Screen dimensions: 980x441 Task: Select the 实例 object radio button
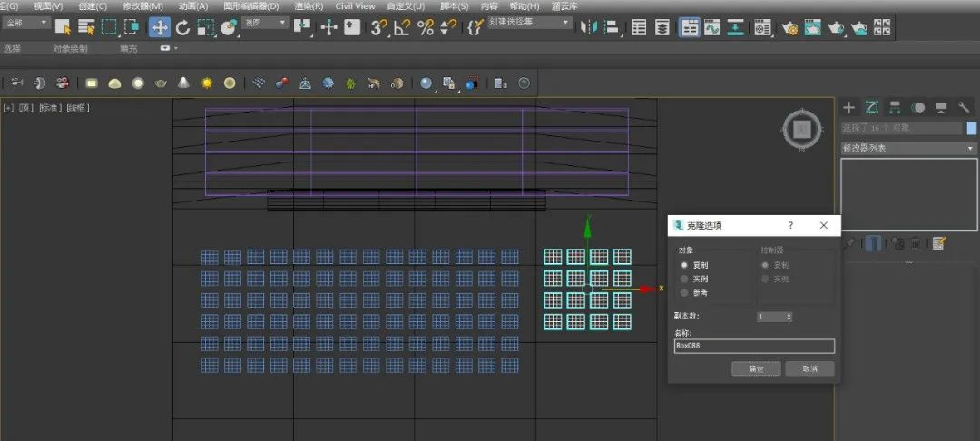pyautogui.click(x=684, y=279)
